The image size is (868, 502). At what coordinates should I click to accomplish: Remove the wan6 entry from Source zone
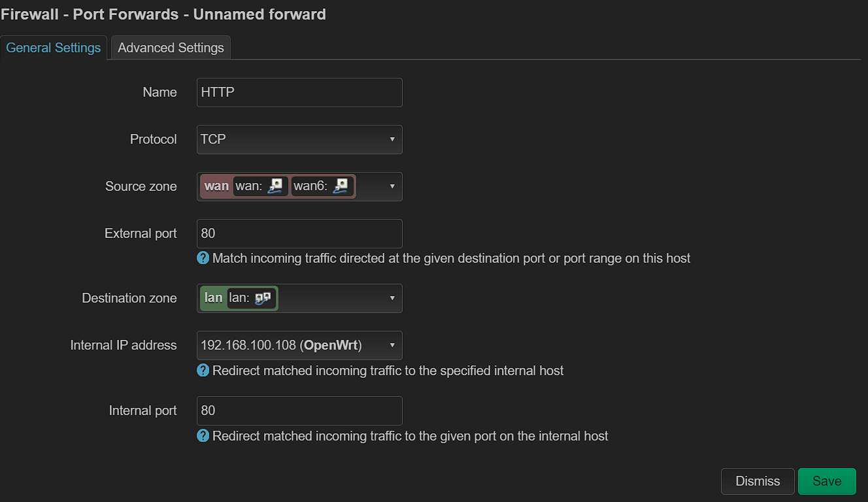pyautogui.click(x=322, y=186)
